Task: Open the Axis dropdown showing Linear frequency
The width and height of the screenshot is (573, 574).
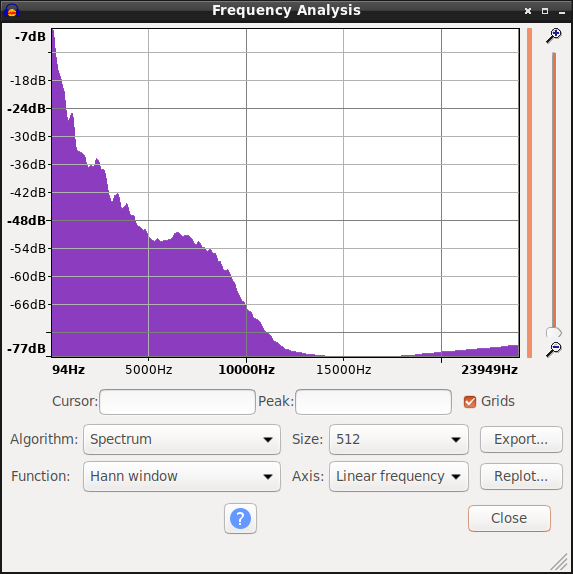Action: 399,476
